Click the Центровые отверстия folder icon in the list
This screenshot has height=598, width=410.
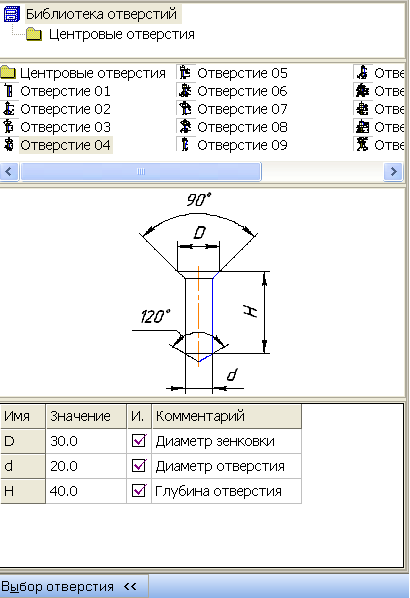(8, 73)
